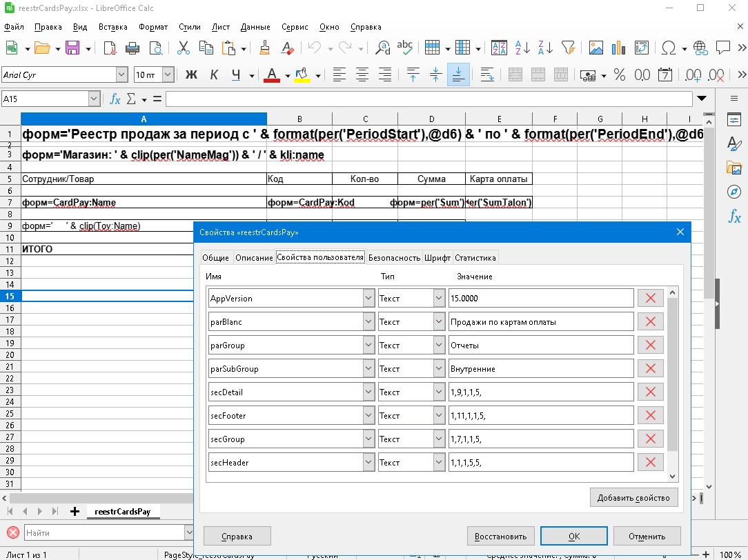
Task: Click the Добавить свойство button
Action: 634,498
